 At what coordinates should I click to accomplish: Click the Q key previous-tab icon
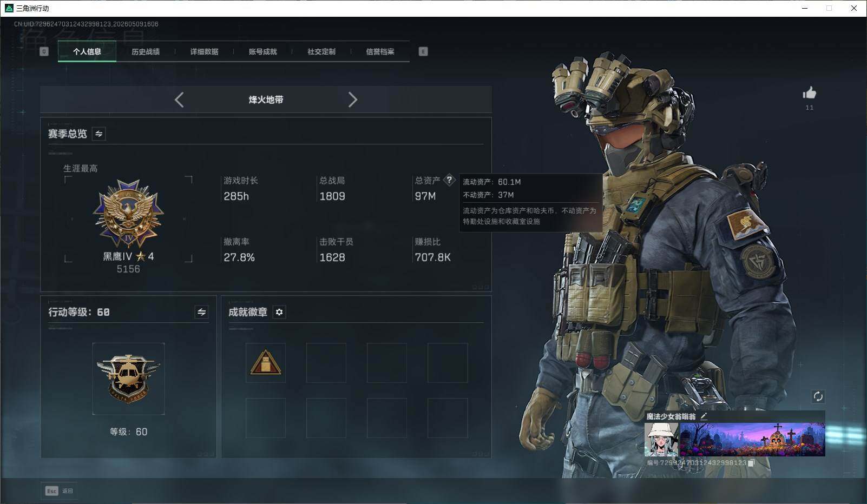click(x=44, y=51)
